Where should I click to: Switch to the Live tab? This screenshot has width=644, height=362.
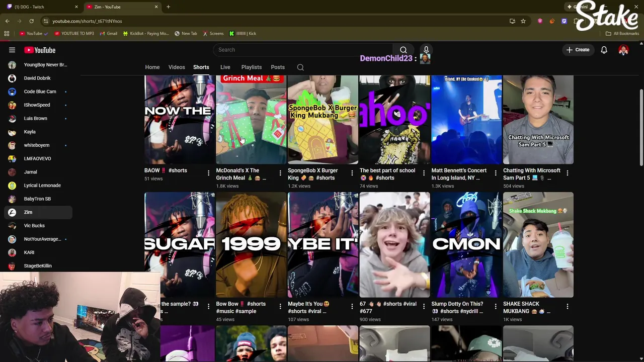click(225, 67)
